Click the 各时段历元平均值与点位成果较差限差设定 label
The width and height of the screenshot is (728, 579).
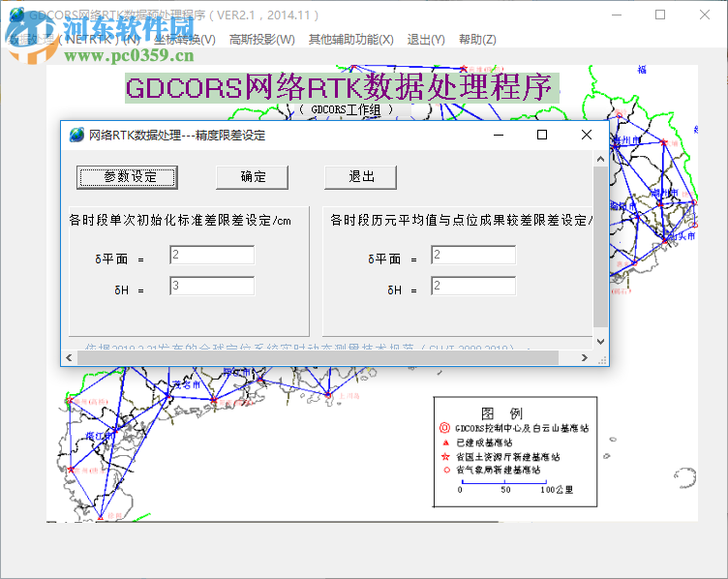tap(461, 220)
